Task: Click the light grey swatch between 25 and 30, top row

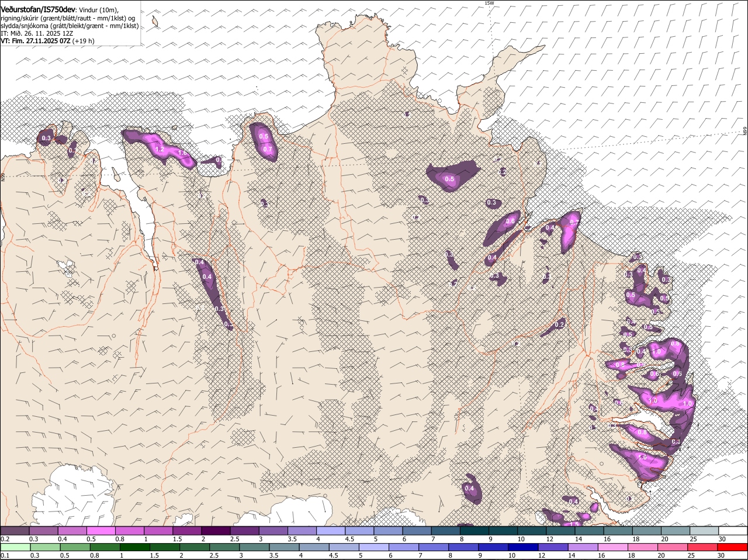Action: coord(705,530)
